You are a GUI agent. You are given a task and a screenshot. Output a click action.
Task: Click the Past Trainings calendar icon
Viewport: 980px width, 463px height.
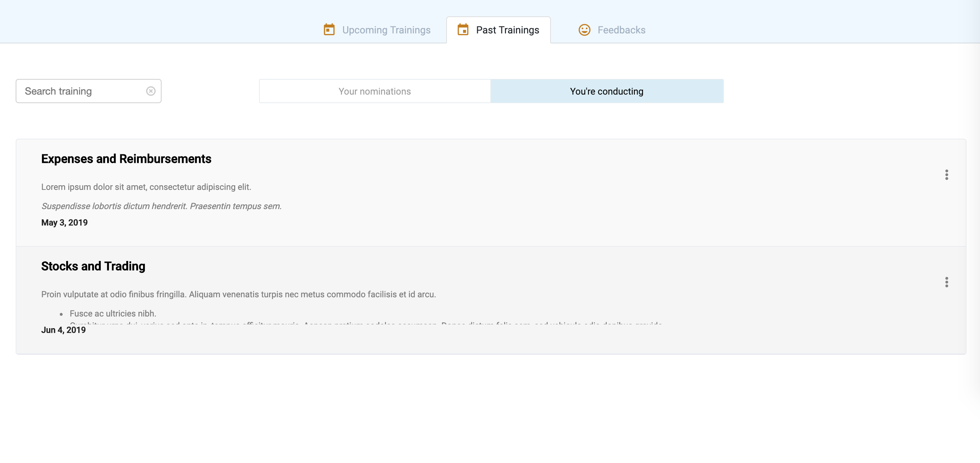463,30
